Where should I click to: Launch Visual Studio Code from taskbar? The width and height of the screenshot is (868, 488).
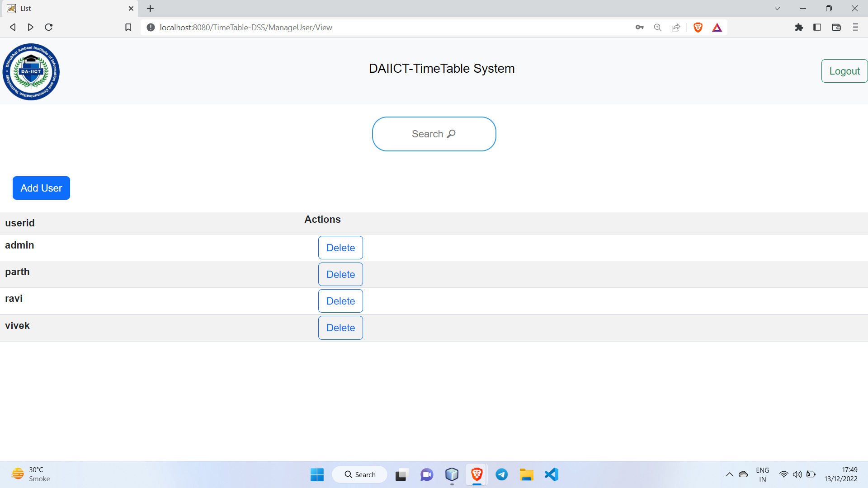pyautogui.click(x=552, y=474)
